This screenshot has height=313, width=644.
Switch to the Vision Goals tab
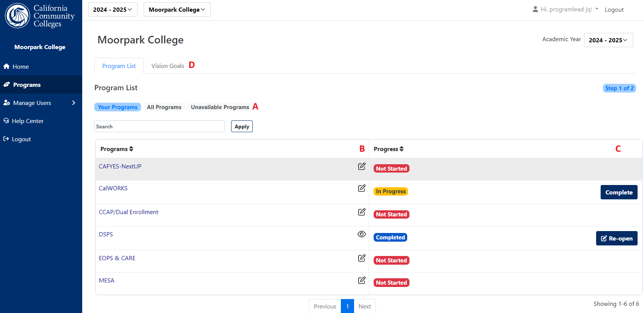pos(168,66)
